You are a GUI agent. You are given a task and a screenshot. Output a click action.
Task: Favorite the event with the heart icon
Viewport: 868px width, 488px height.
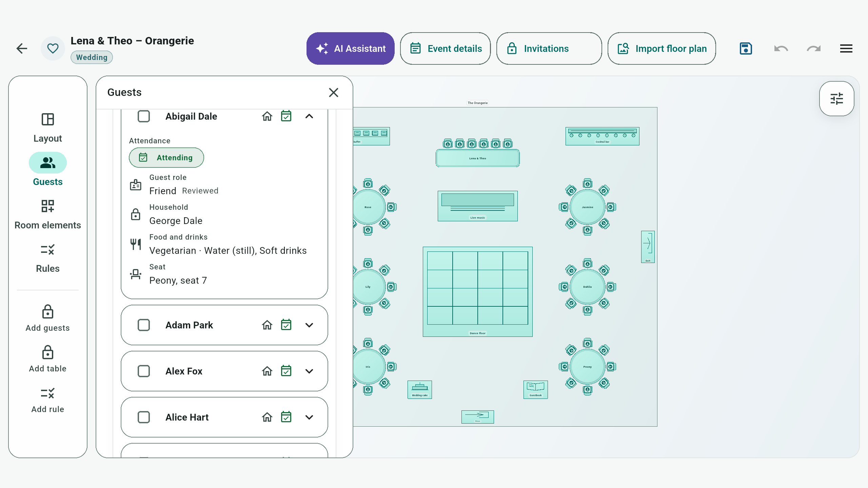pos(53,48)
